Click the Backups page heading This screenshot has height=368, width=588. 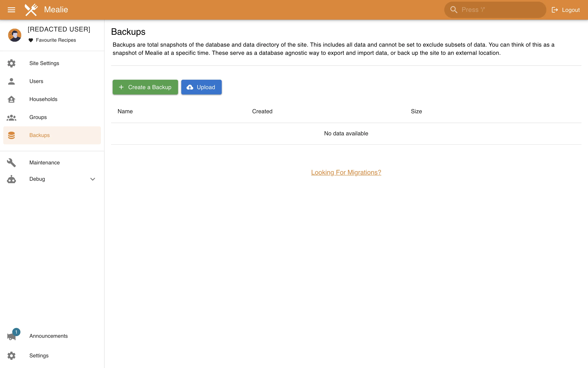click(128, 32)
